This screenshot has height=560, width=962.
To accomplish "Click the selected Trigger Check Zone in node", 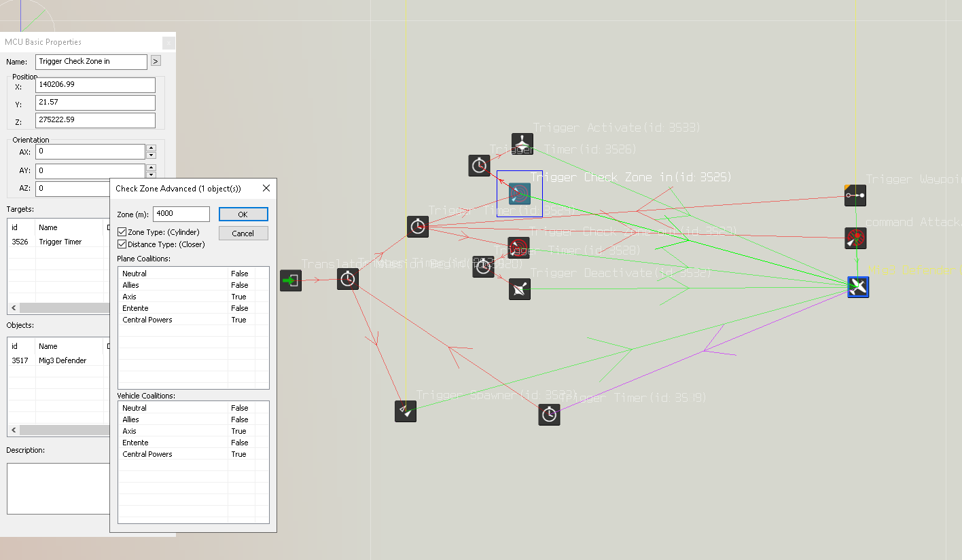I will [520, 193].
